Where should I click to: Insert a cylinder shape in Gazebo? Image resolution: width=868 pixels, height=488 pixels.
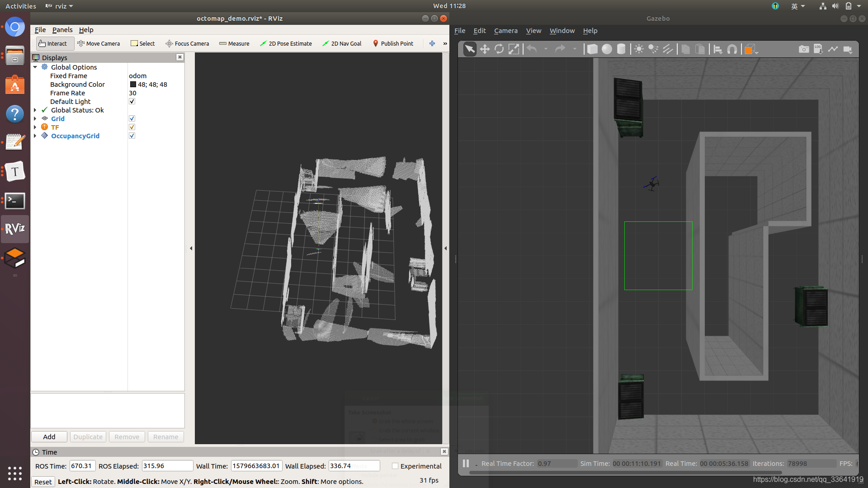click(x=621, y=49)
